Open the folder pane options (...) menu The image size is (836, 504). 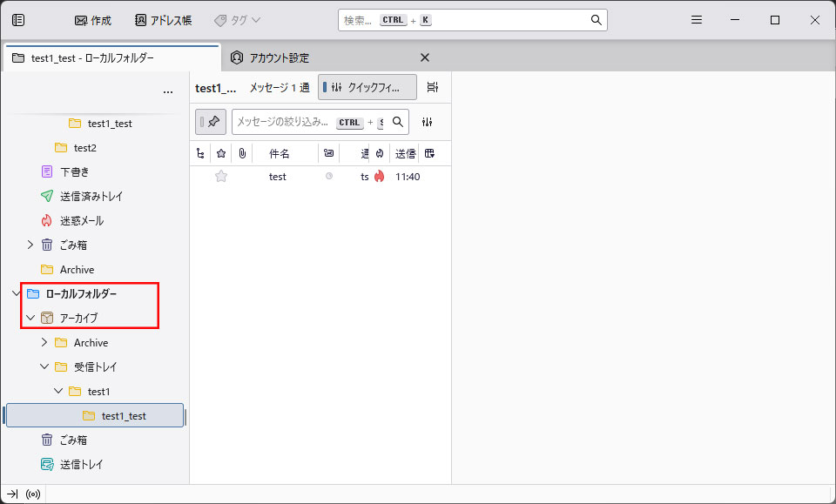(168, 91)
